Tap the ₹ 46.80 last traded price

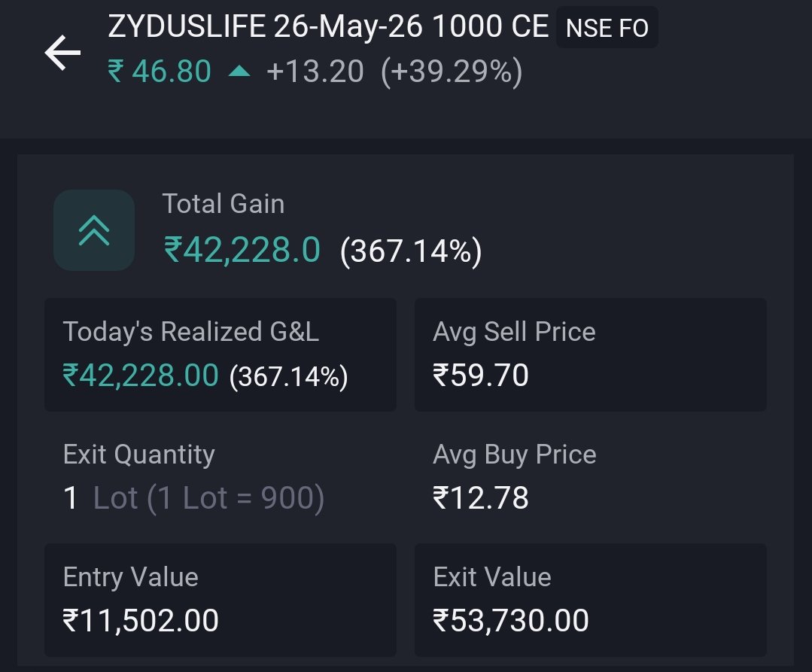click(160, 71)
